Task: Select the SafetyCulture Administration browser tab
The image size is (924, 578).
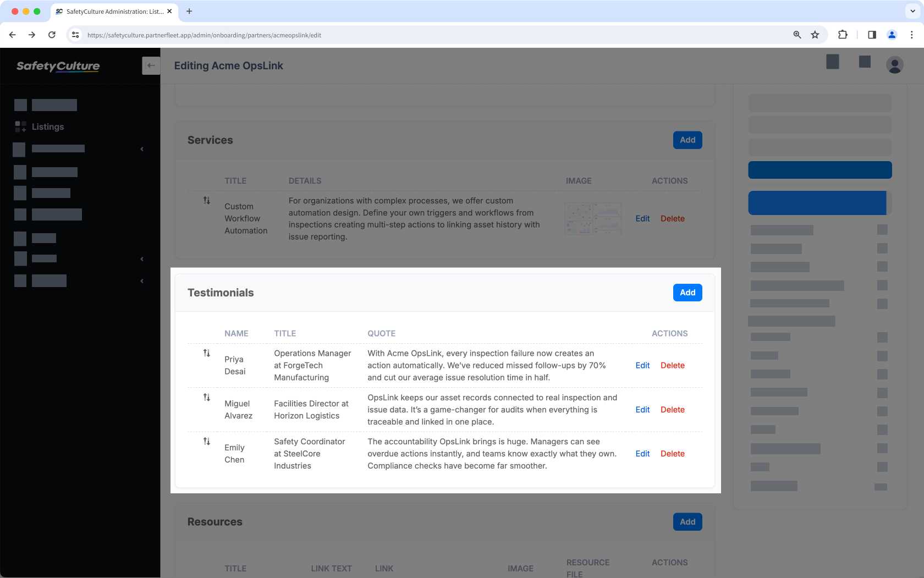Action: 114,11
